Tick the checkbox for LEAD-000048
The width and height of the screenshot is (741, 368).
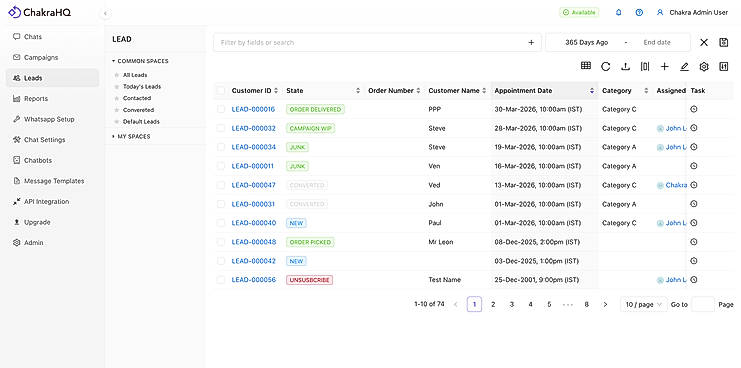pyautogui.click(x=221, y=242)
